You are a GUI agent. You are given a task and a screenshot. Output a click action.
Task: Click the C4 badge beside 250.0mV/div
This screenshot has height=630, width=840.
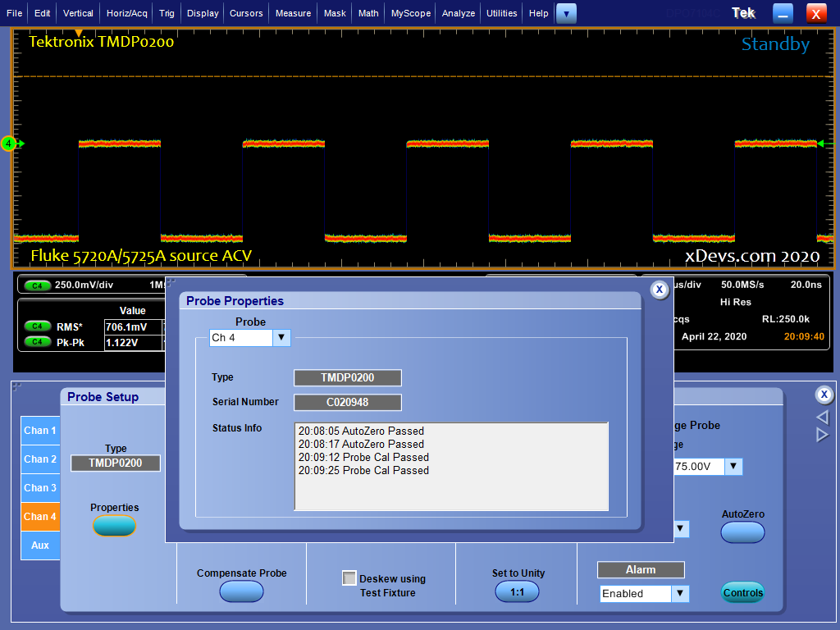click(38, 285)
